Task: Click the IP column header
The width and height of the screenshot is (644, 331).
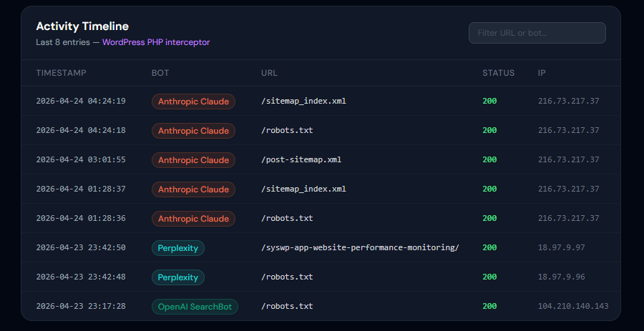Action: pos(542,73)
